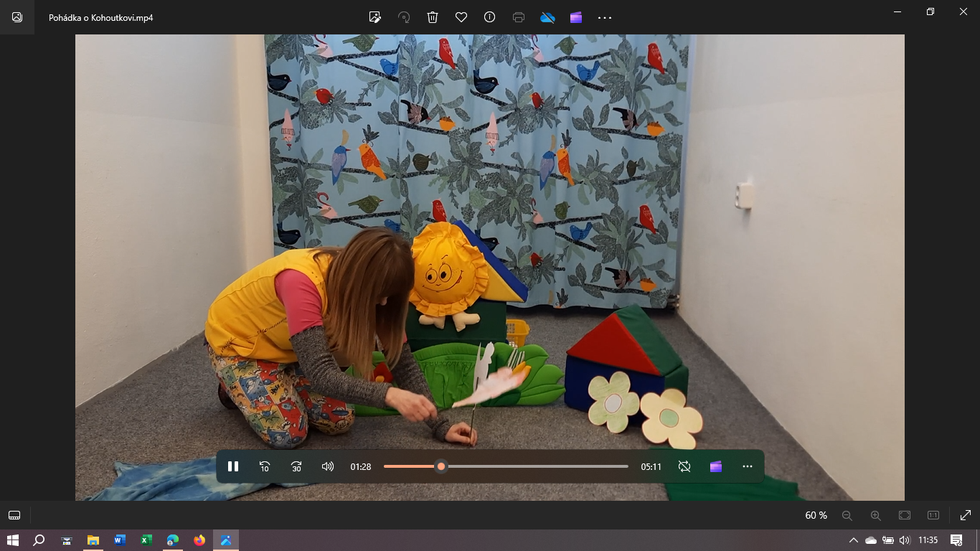Skip forward 30 seconds
This screenshot has height=551, width=980.
(296, 466)
